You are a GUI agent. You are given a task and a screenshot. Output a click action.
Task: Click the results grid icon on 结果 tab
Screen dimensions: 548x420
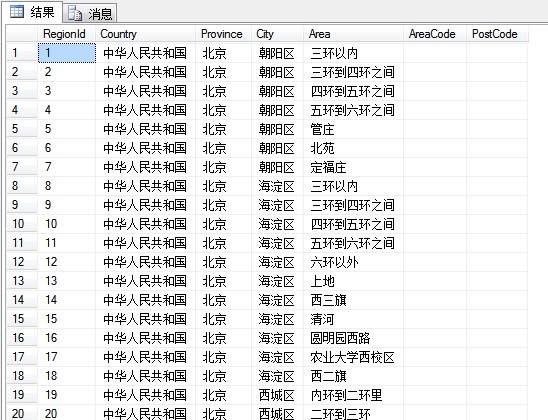[17, 12]
